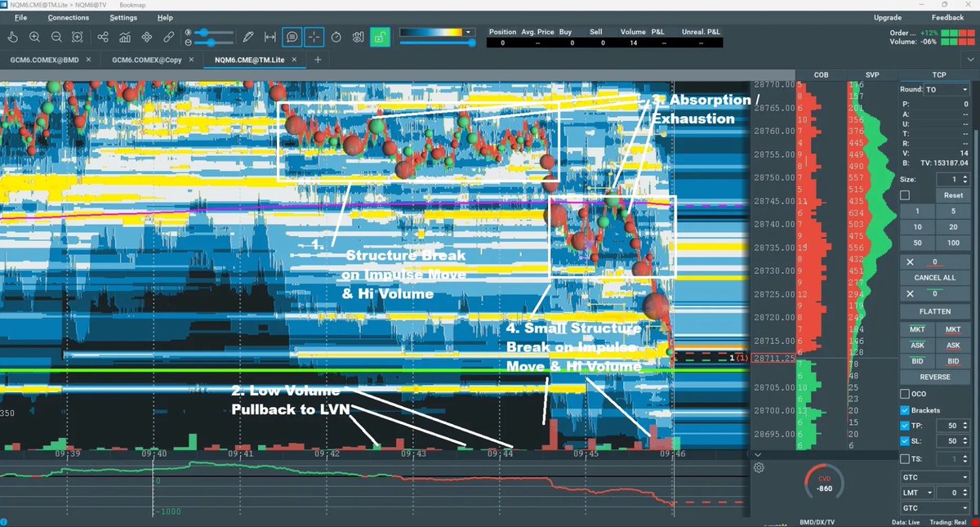Image resolution: width=980 pixels, height=527 pixels.
Task: Click the zoom in magnifier icon
Action: pos(34,37)
